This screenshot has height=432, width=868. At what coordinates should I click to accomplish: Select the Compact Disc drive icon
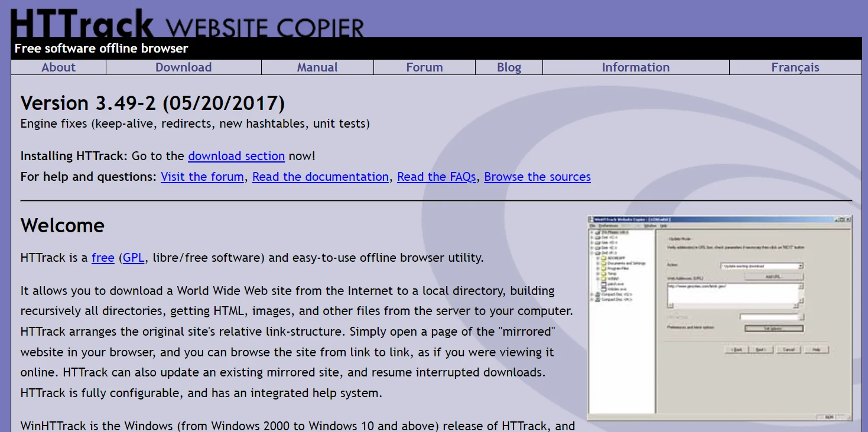(597, 294)
